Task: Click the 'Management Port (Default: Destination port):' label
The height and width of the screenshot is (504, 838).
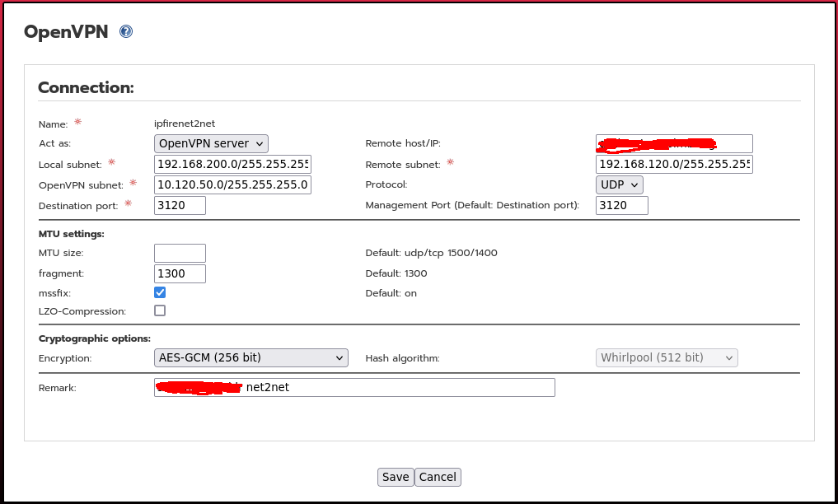Action: 472,206
